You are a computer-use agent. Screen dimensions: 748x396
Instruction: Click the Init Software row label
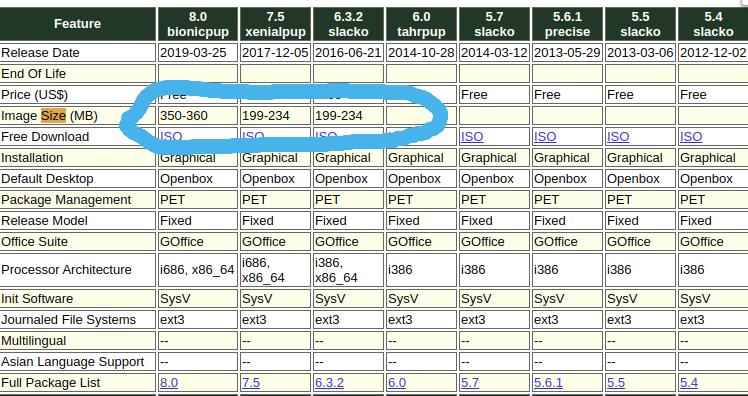coord(38,299)
